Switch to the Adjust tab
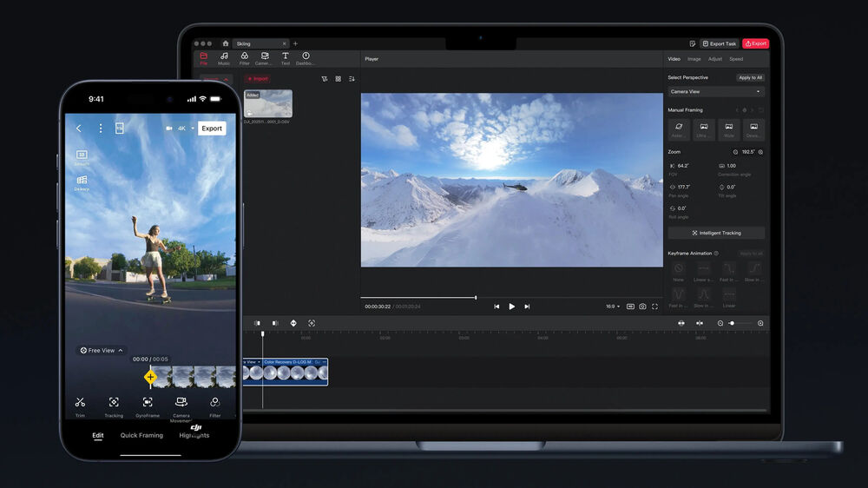Screen dimensions: 868x488 (714, 59)
